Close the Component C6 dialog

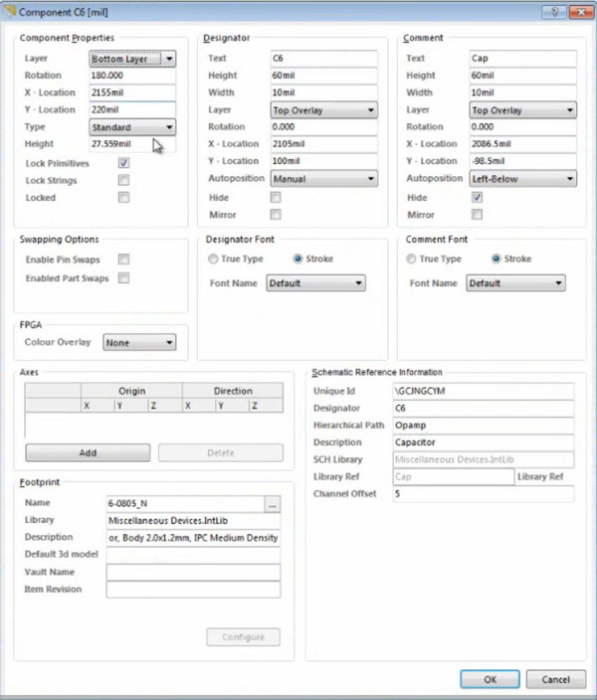coord(581,12)
